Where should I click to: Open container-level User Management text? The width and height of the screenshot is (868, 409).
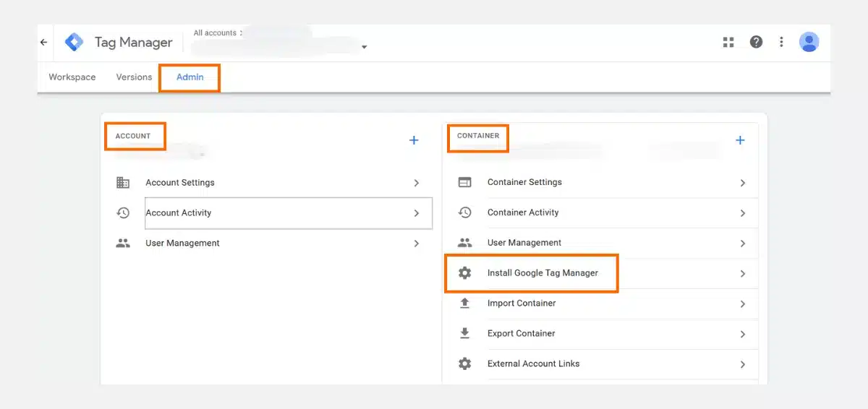(524, 243)
